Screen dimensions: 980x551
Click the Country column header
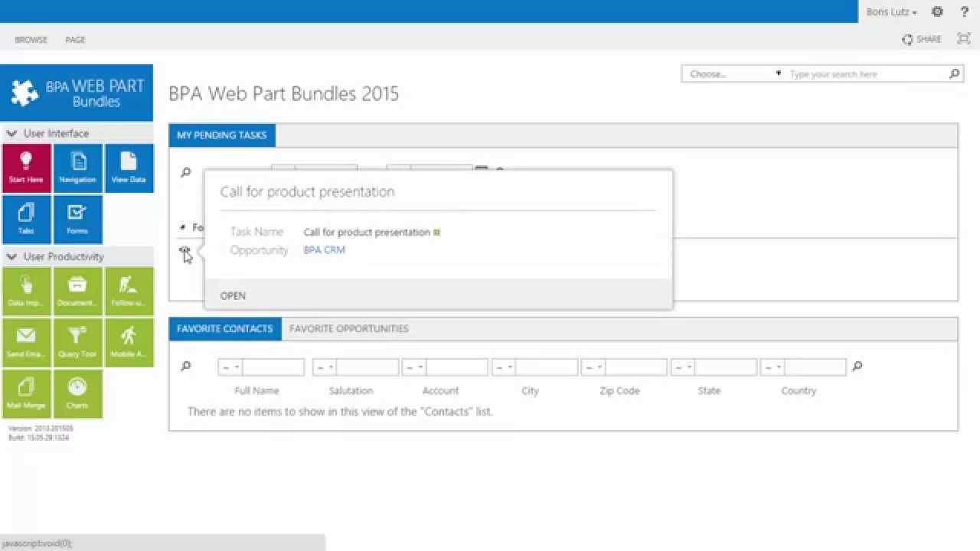tap(799, 391)
